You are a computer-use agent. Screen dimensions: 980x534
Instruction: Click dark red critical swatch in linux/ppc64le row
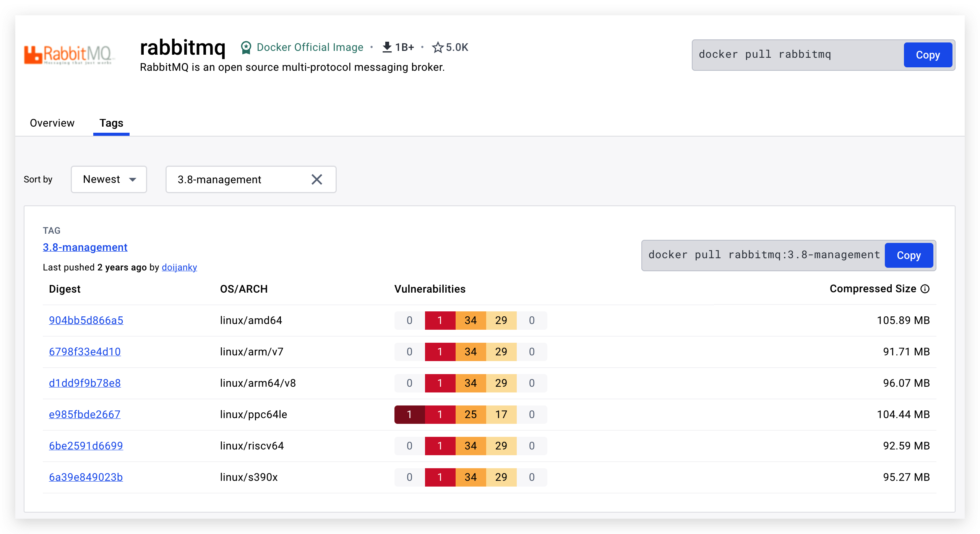click(410, 415)
